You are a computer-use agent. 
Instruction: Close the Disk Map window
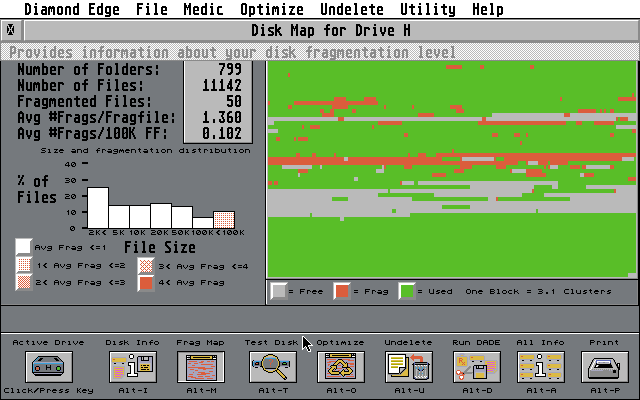[x=11, y=30]
